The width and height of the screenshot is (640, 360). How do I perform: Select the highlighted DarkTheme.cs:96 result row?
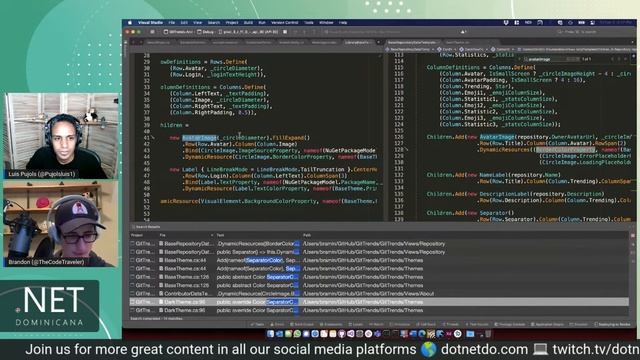tap(379, 302)
